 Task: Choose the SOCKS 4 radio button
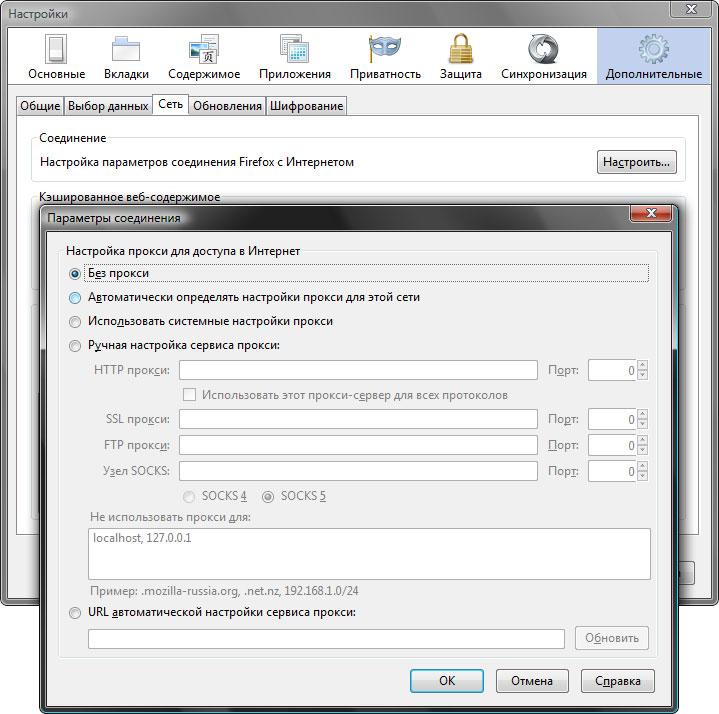188,497
